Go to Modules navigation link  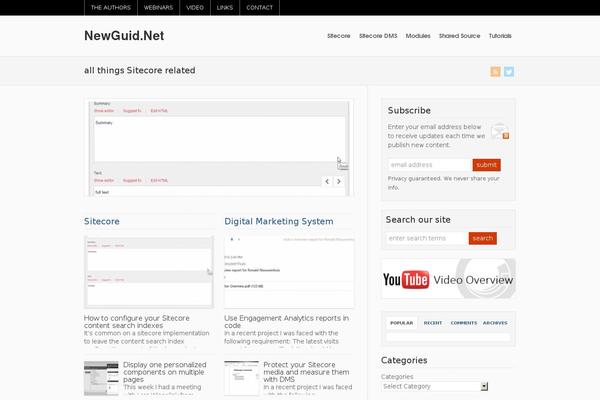418,36
